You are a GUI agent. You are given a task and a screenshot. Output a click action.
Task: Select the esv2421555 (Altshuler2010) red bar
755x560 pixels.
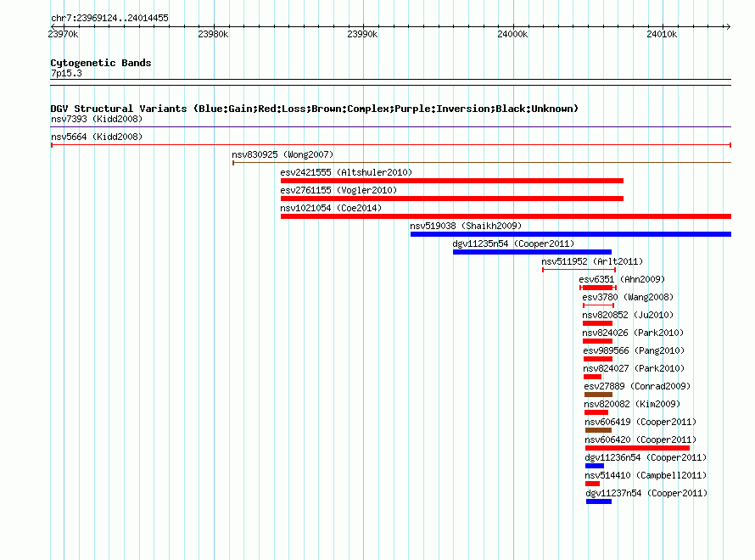coord(452,181)
